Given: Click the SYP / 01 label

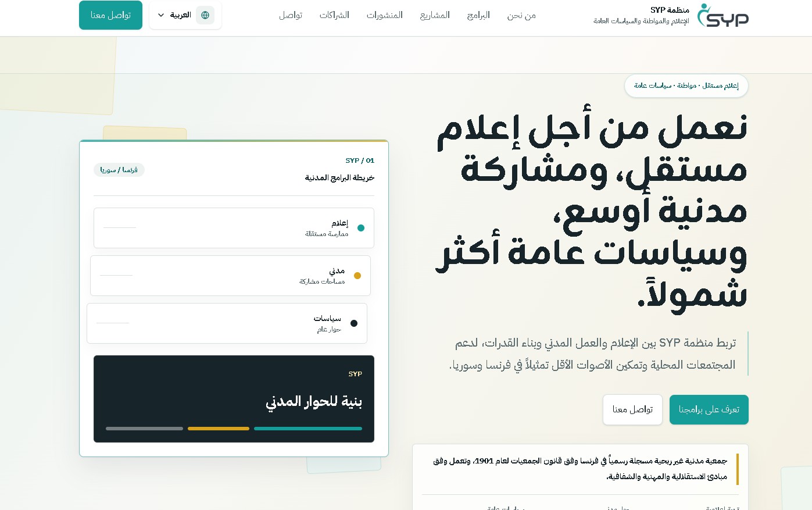Looking at the screenshot, I should click(360, 161).
